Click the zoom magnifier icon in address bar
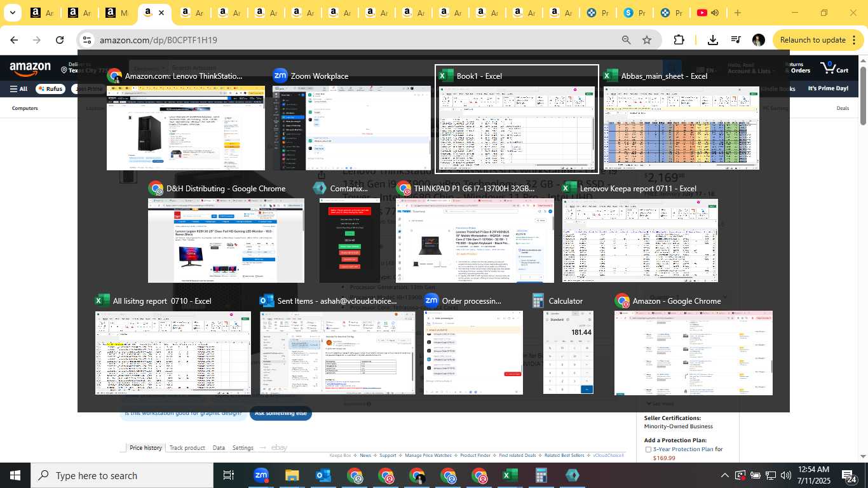The height and width of the screenshot is (488, 868). coord(627,40)
